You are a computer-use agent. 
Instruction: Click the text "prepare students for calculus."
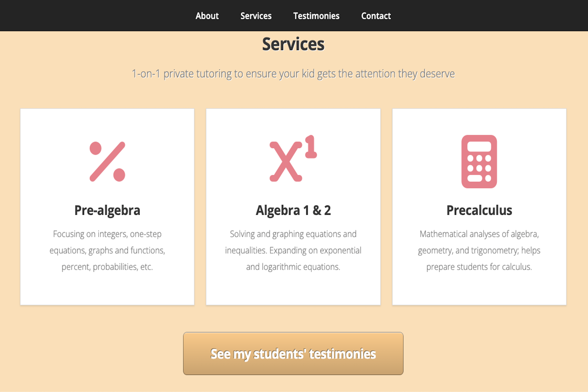(479, 267)
